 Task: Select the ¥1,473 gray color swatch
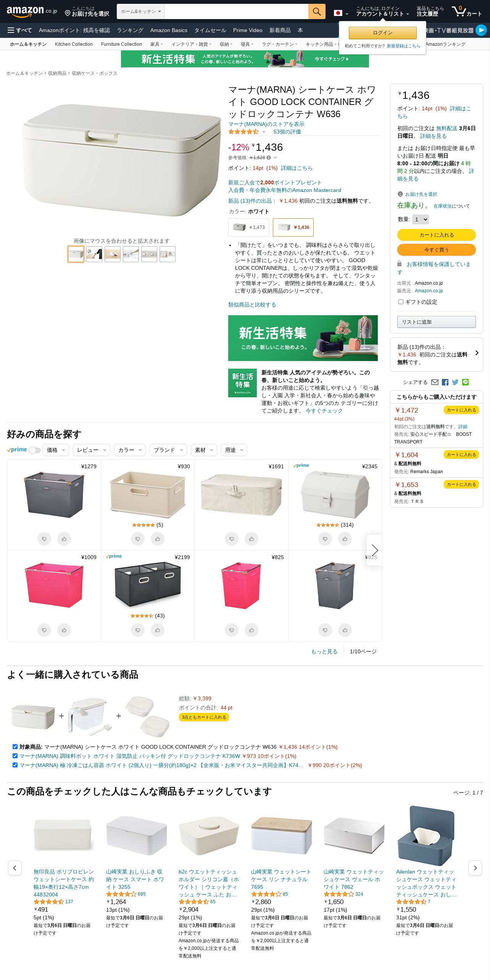248,227
